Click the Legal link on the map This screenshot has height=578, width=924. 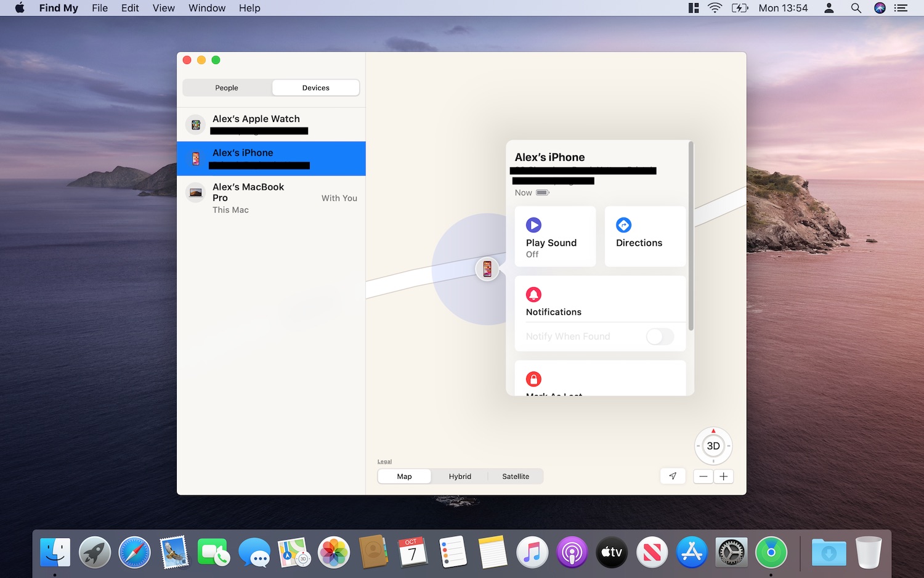(384, 461)
